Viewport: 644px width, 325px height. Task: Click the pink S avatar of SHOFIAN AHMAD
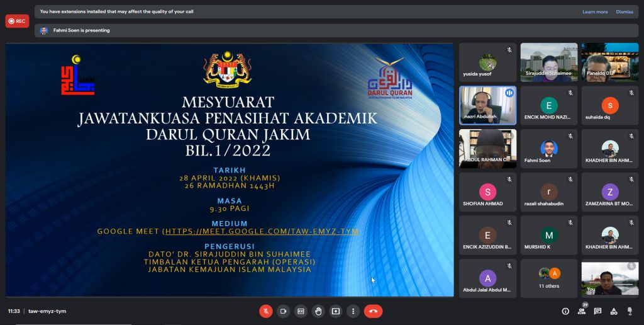point(487,191)
